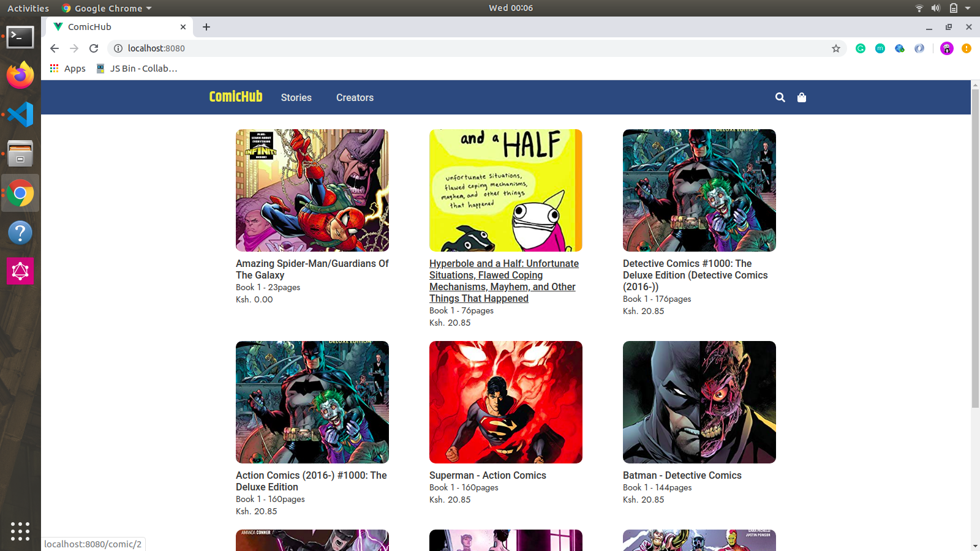The image size is (980, 551).
Task: Click the Grammarly extension icon
Action: 861,48
